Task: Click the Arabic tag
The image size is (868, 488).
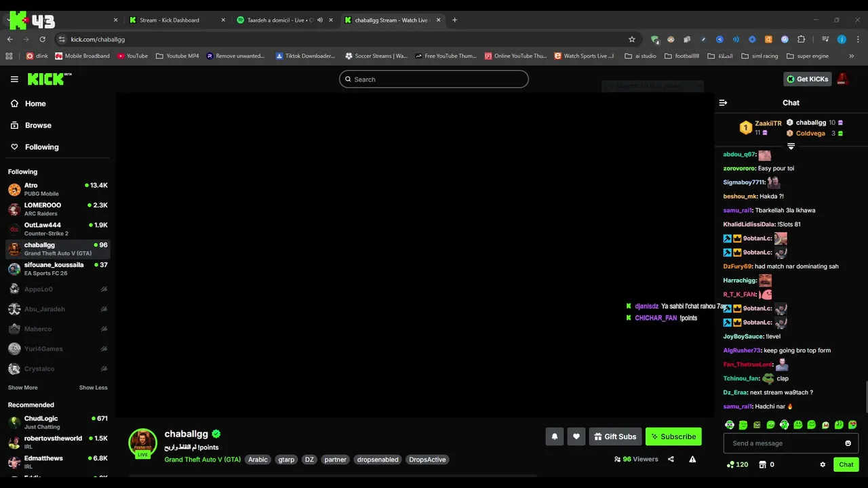Action: [258, 460]
